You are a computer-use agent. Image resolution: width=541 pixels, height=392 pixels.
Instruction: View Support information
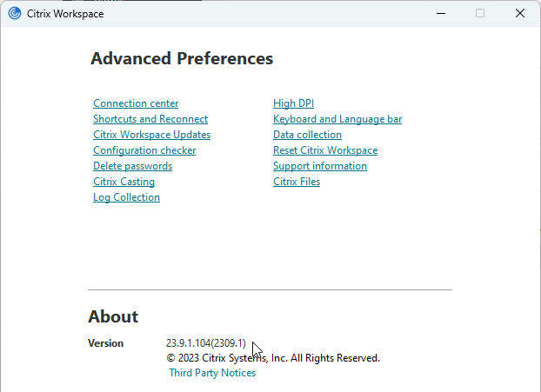[320, 166]
